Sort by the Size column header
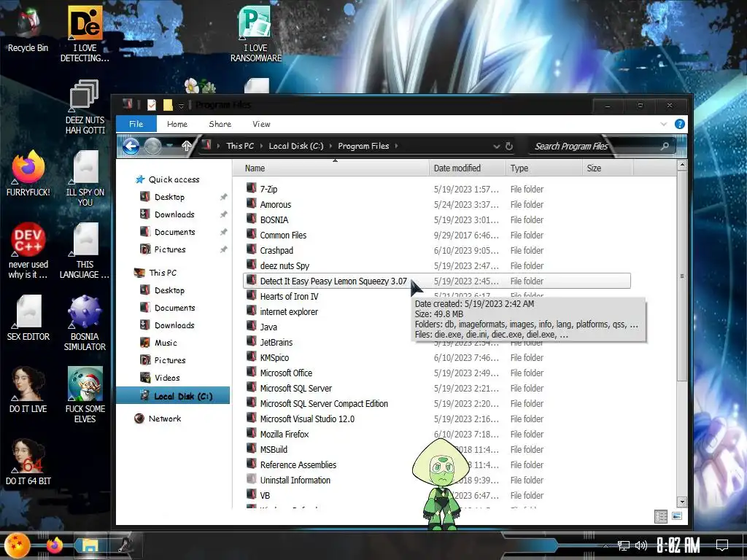The height and width of the screenshot is (560, 747). pyautogui.click(x=608, y=168)
